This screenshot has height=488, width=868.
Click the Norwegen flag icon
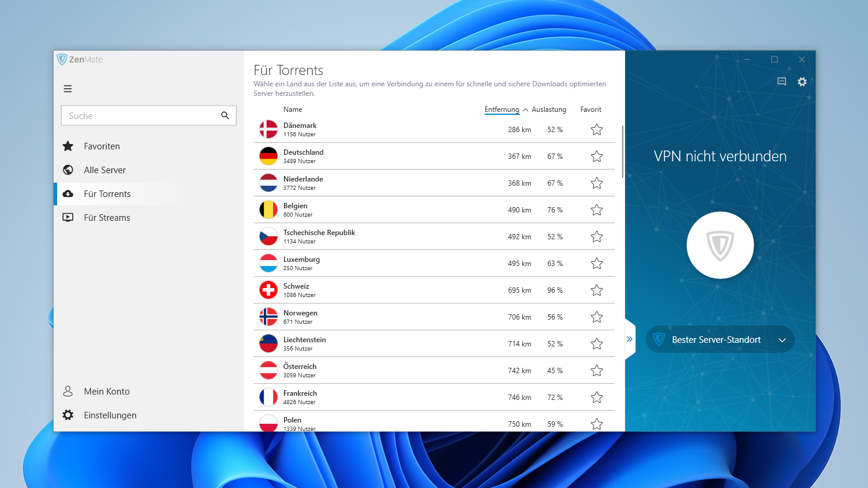coord(268,317)
